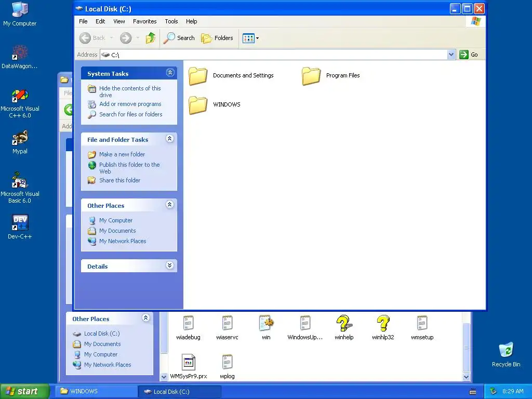Collapse the System Tasks panel

click(x=170, y=73)
